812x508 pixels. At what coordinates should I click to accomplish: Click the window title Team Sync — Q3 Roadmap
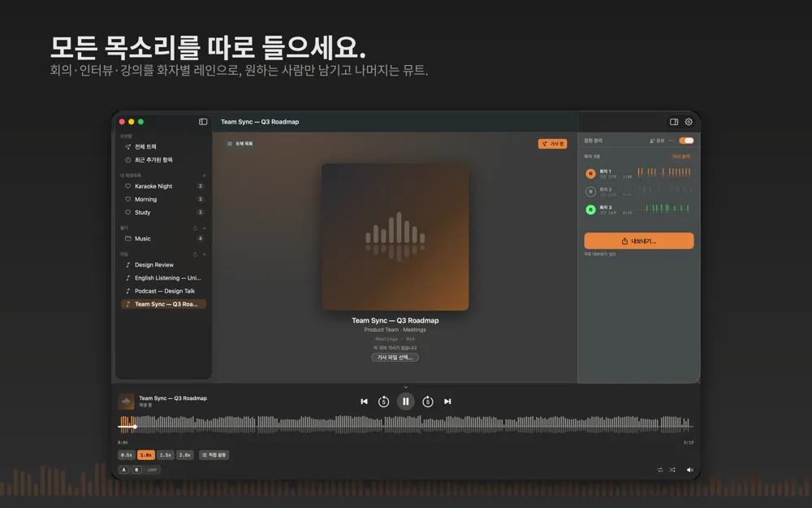(260, 122)
